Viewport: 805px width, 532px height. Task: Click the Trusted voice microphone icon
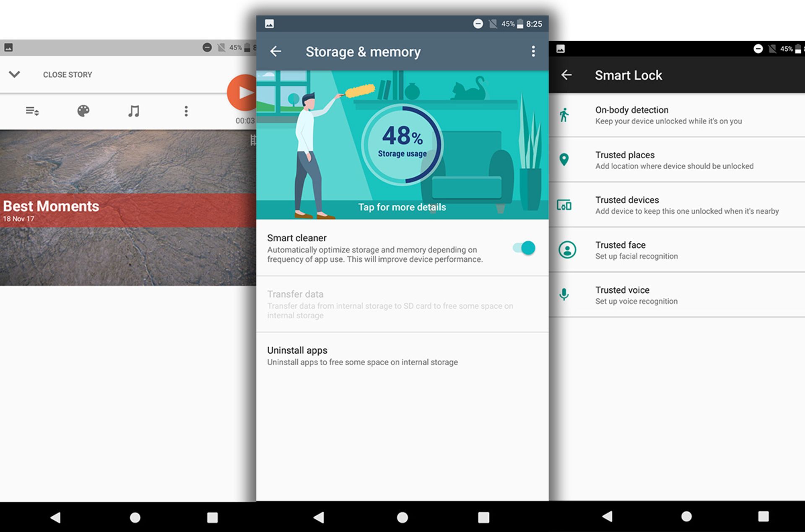(564, 294)
